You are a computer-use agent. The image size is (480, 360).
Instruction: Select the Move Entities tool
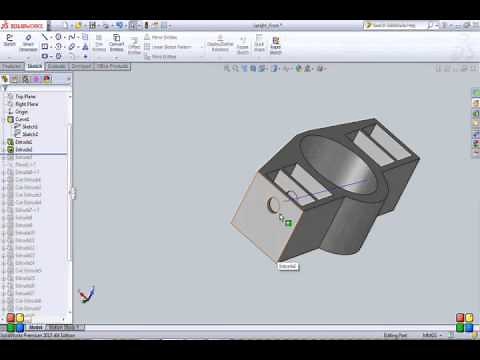click(x=160, y=56)
